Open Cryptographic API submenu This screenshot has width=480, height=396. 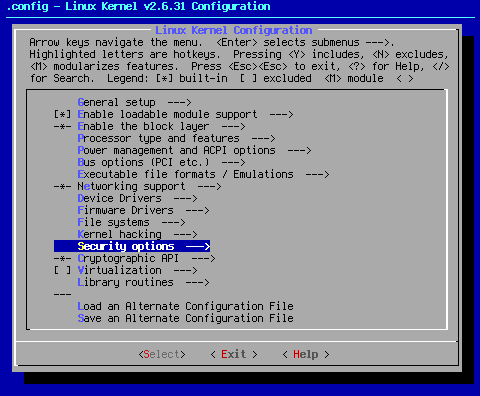(146, 258)
